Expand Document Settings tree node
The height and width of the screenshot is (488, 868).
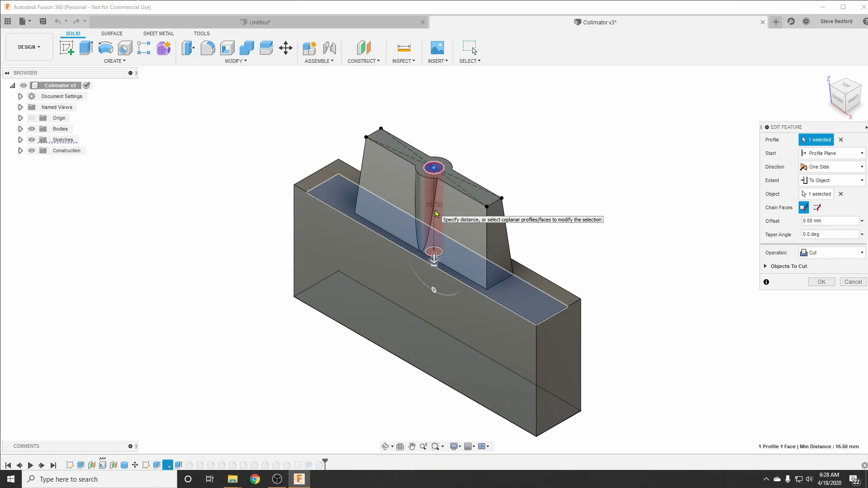[x=20, y=96]
